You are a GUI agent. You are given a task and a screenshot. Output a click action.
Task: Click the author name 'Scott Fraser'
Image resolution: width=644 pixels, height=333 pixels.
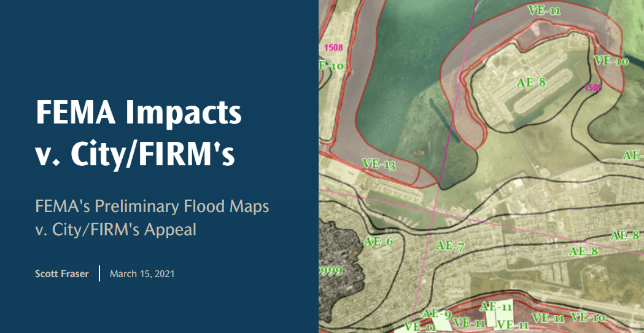pyautogui.click(x=62, y=274)
